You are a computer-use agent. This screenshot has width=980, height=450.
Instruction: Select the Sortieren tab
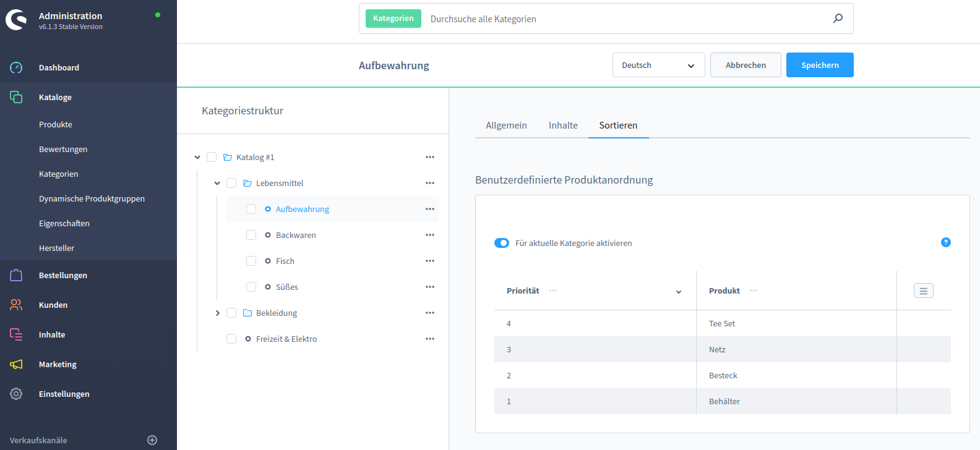[x=618, y=125]
